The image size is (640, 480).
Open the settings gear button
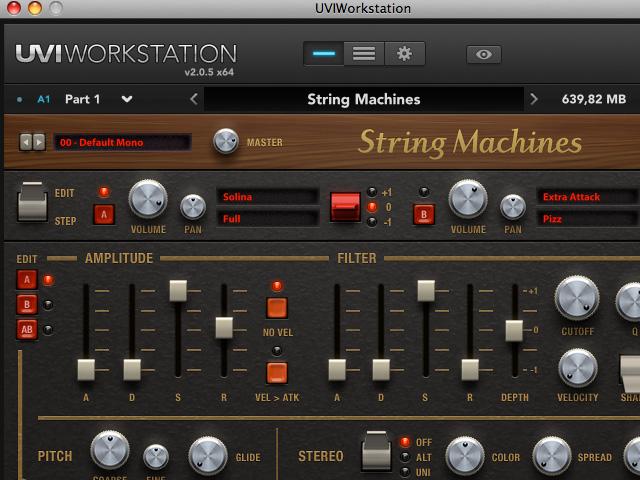click(404, 53)
